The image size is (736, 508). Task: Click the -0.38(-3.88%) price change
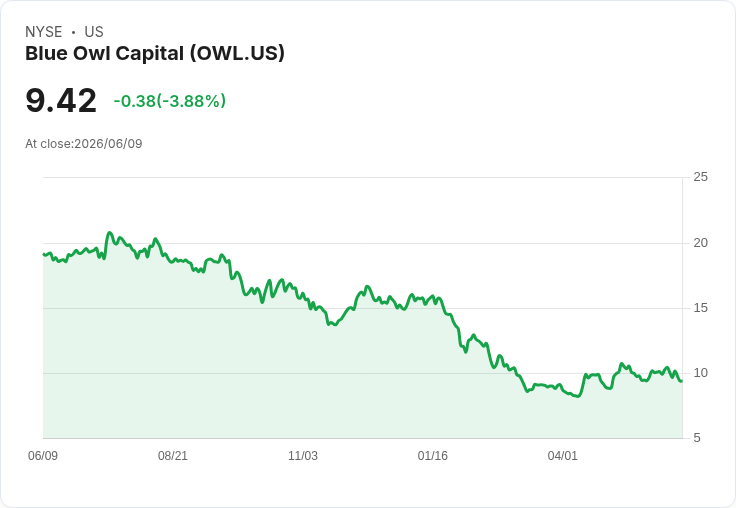(x=169, y=101)
